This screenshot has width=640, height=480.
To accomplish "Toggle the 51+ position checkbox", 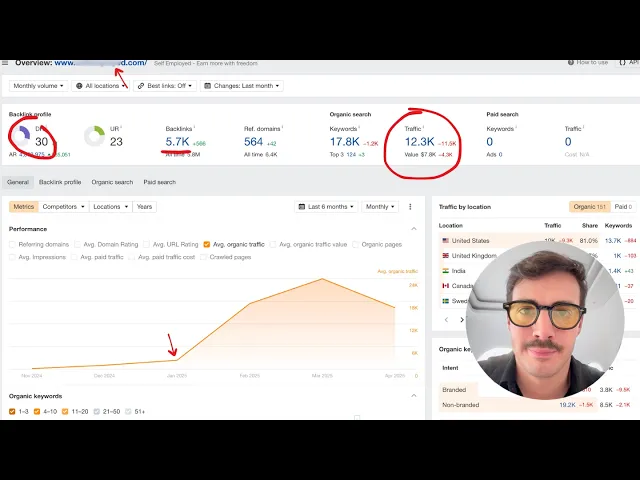I will (x=128, y=411).
